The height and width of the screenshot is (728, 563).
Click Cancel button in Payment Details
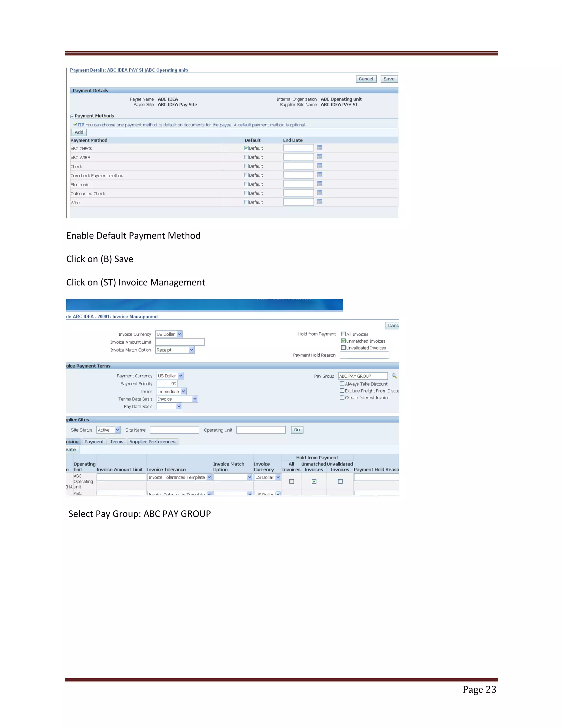(x=366, y=79)
